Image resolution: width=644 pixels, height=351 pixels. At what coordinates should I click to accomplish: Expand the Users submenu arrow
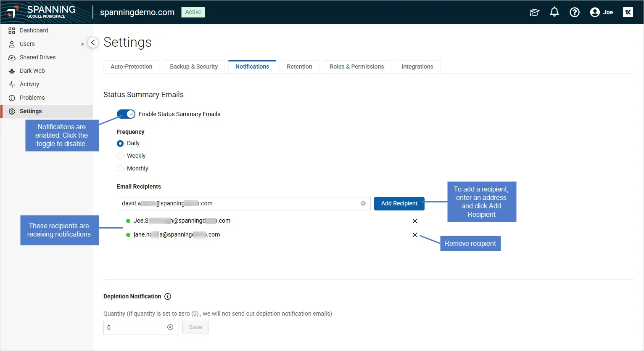[82, 44]
